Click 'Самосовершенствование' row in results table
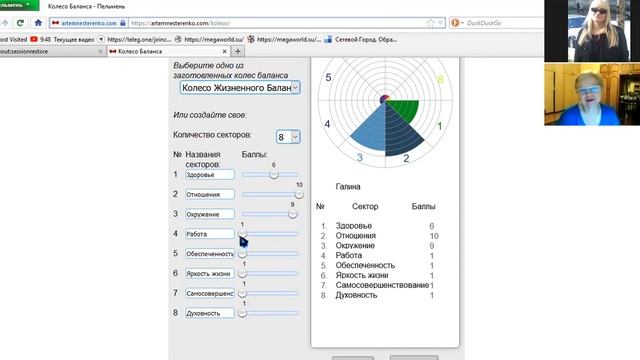This screenshot has width=640, height=360. pyautogui.click(x=377, y=285)
